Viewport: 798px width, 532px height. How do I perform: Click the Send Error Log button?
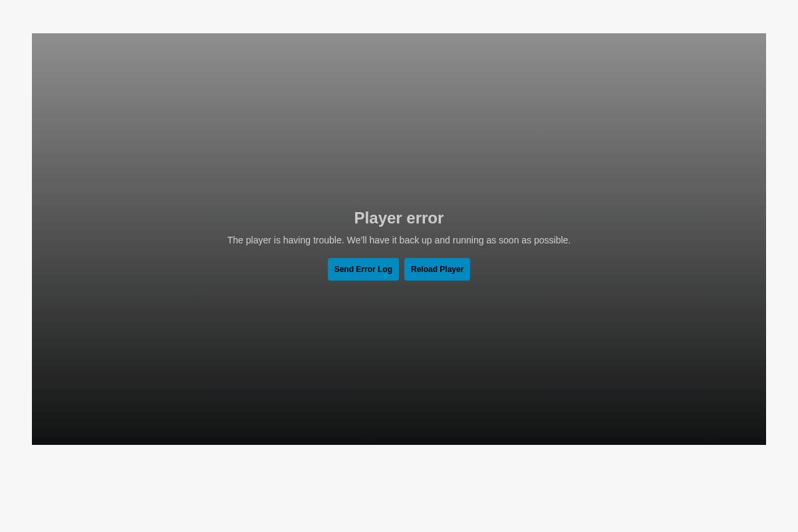363,269
